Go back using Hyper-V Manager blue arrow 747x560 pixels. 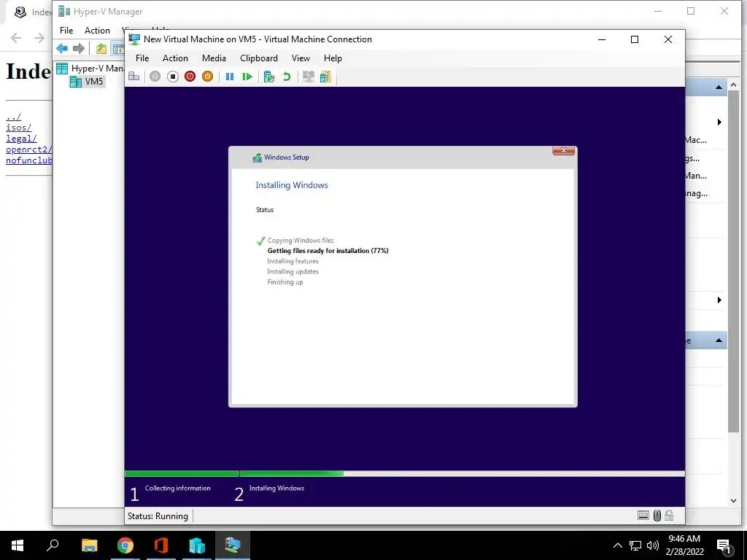tap(62, 48)
